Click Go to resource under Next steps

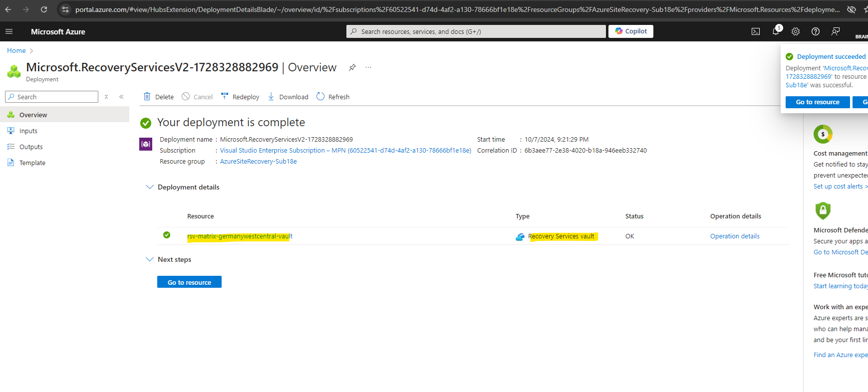pos(189,282)
